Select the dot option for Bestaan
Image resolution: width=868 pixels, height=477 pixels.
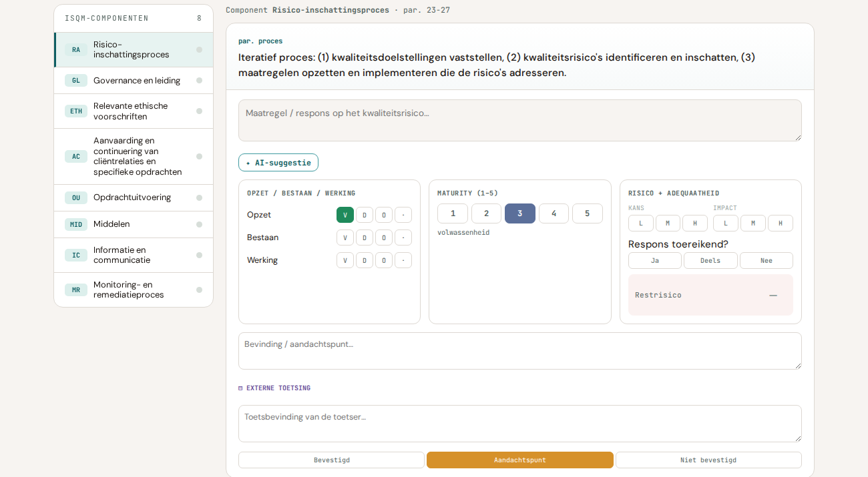[x=403, y=237]
